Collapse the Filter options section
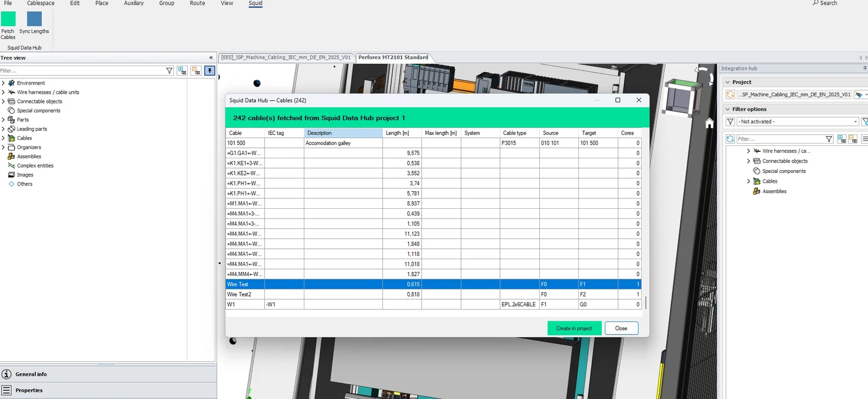This screenshot has height=399, width=868. (x=727, y=109)
